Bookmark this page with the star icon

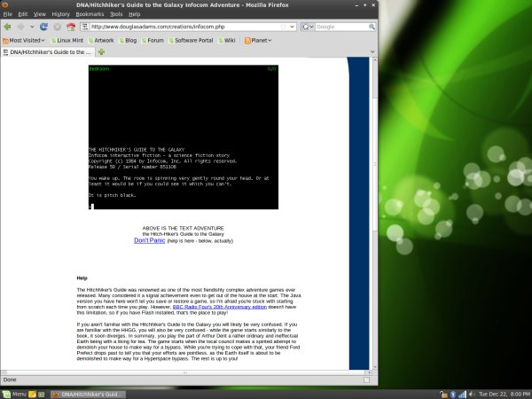pyautogui.click(x=283, y=27)
